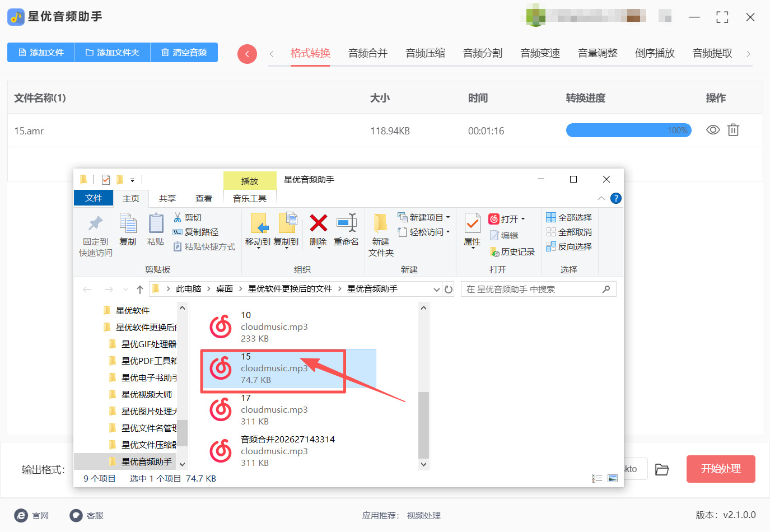Select the 17 cloudmusic.mp3 file

point(288,410)
